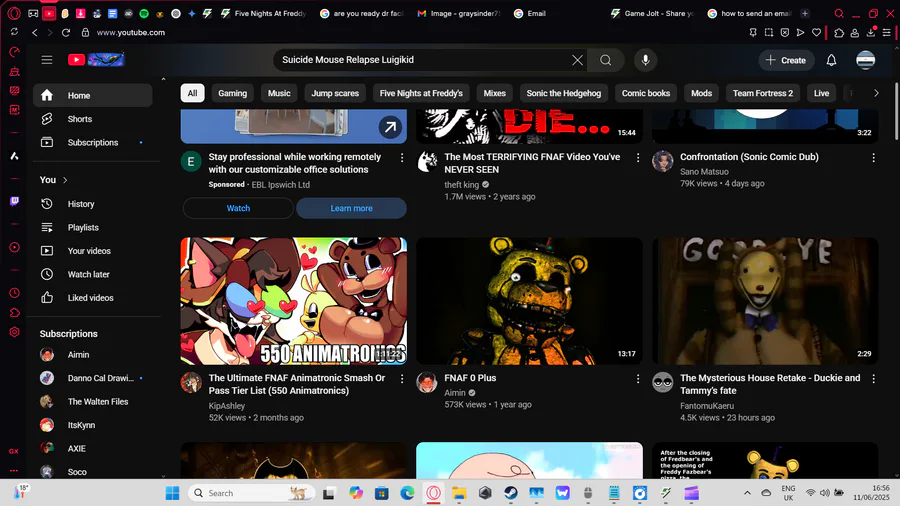900x506 pixels.
Task: Select the All filter chip
Action: pyautogui.click(x=192, y=93)
